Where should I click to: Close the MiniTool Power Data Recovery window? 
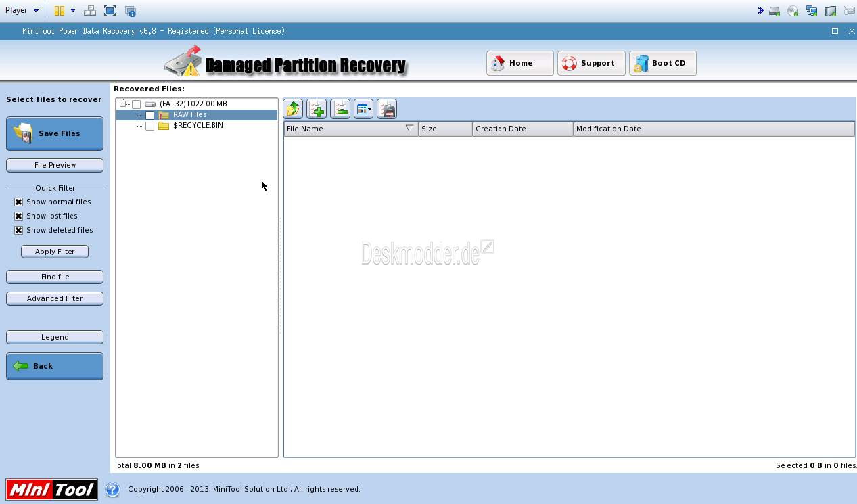pyautogui.click(x=852, y=30)
